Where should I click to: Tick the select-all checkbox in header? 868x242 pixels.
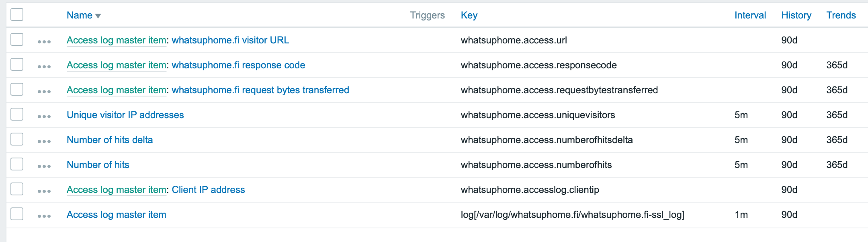[17, 14]
